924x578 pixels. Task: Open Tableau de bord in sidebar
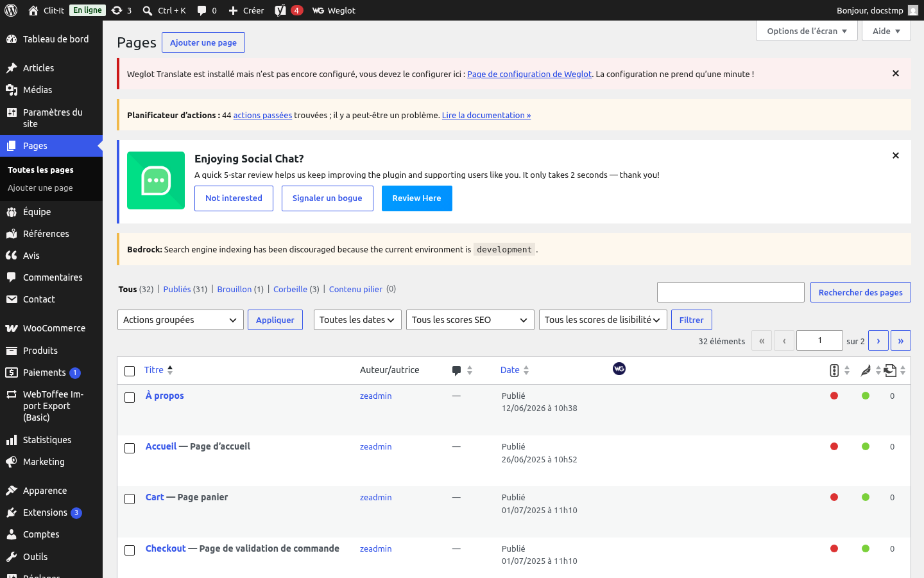(51, 39)
